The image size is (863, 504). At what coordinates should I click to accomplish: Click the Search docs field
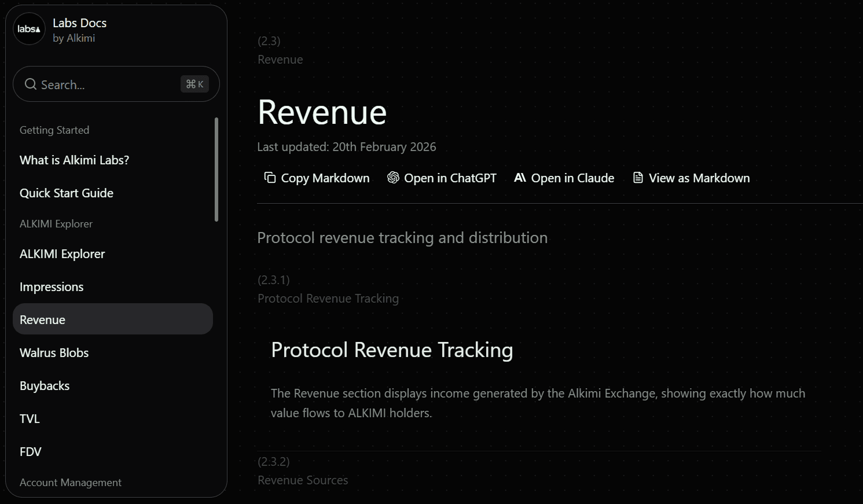116,84
